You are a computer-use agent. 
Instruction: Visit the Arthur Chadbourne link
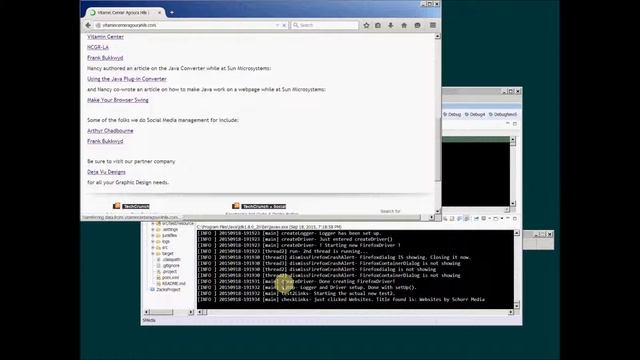point(110,131)
